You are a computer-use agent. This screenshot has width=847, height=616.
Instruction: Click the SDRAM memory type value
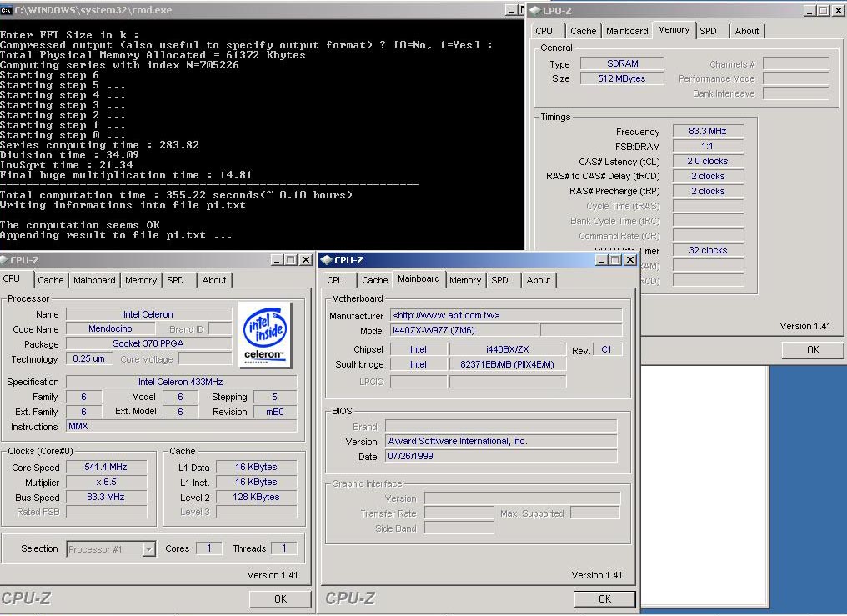[x=622, y=63]
